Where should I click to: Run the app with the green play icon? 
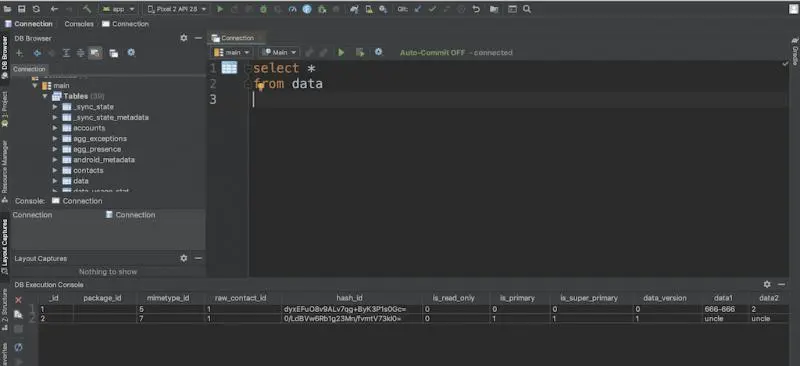point(220,9)
